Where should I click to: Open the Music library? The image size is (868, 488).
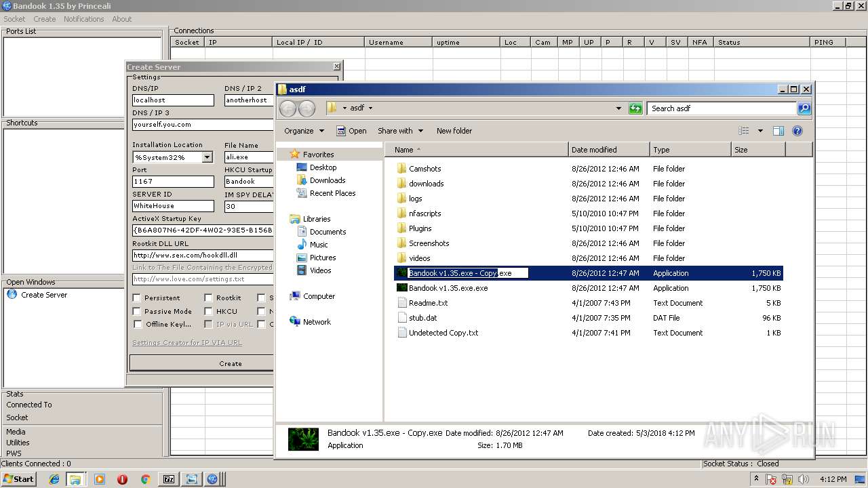click(x=312, y=245)
